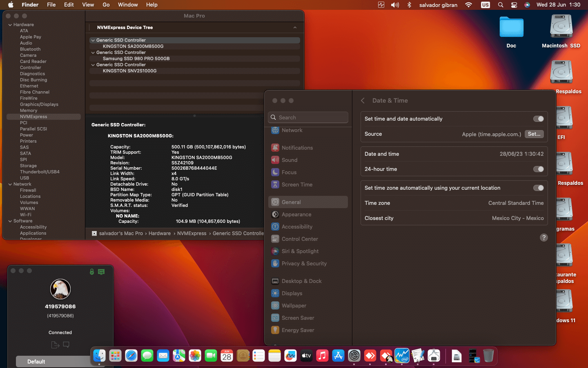Open the Go menu
This screenshot has height=368, width=588.
(x=106, y=5)
